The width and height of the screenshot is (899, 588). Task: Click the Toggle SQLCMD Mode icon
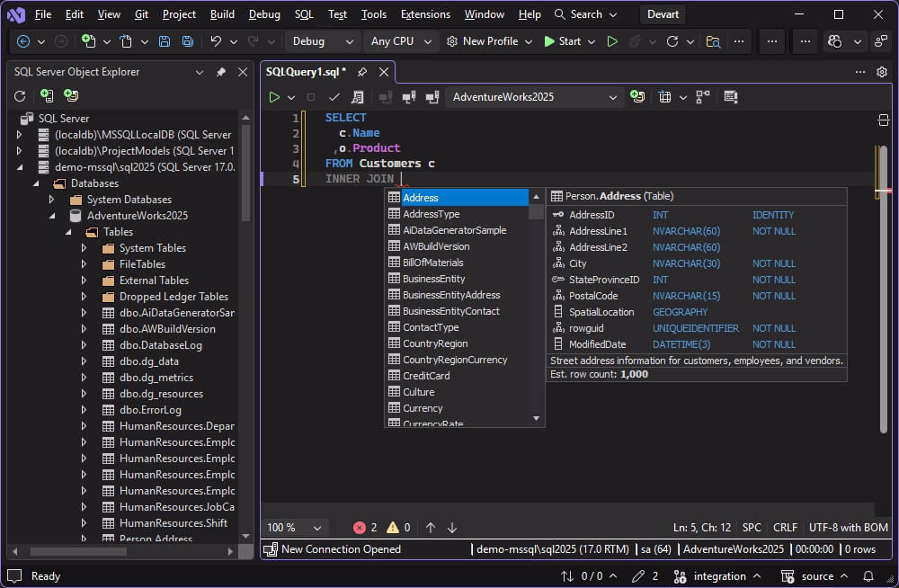(x=730, y=97)
